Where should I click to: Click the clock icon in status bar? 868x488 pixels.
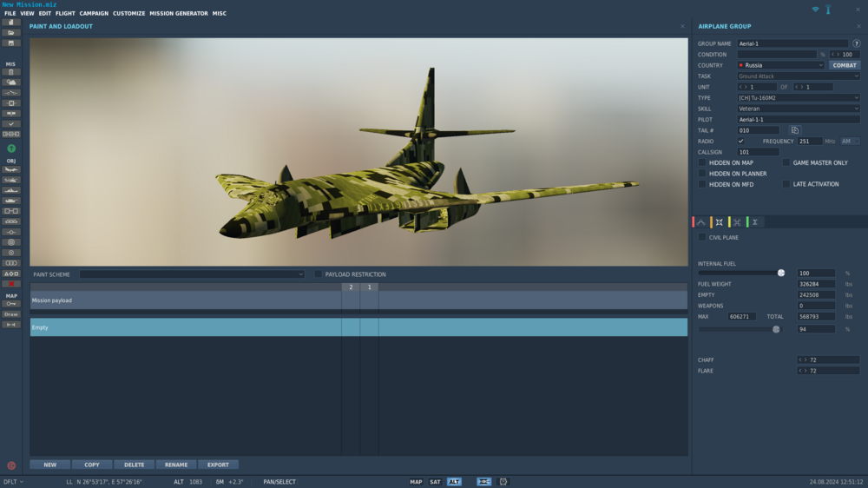click(503, 482)
